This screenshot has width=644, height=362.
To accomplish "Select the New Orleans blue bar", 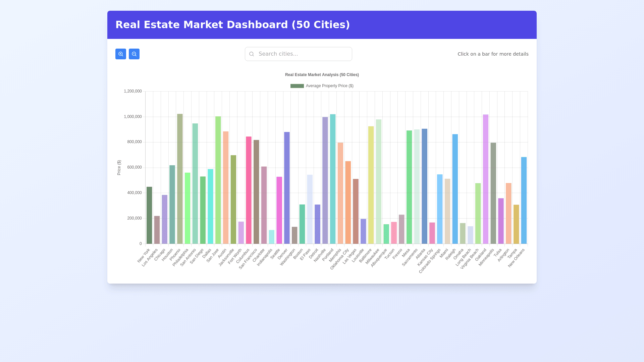I will [524, 200].
